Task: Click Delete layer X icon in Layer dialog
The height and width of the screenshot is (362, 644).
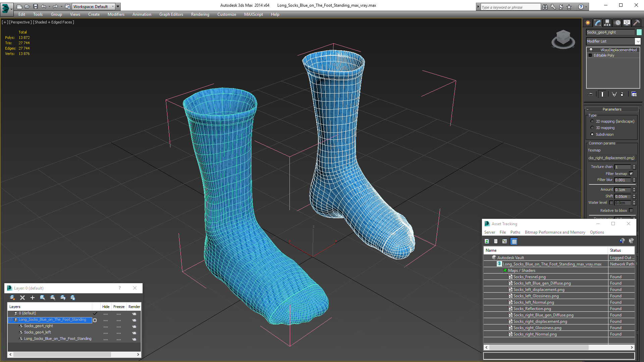Action: tap(22, 298)
